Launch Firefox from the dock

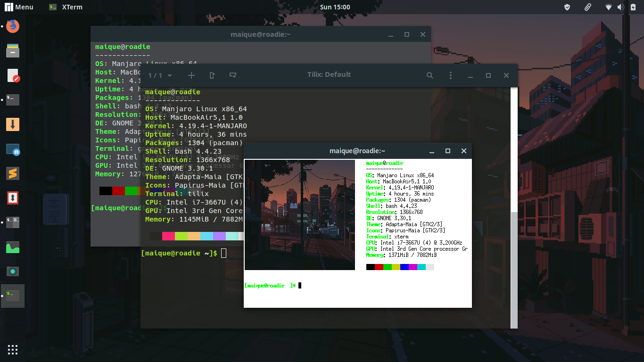13,26
